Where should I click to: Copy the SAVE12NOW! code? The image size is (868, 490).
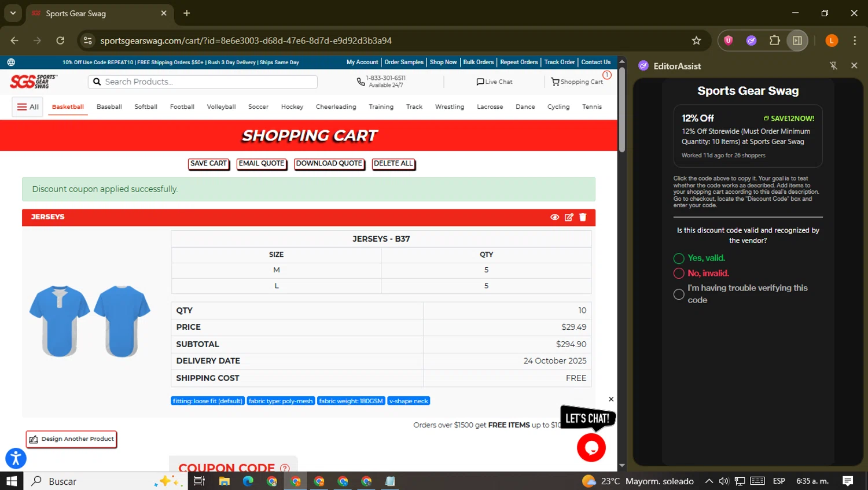coord(789,118)
